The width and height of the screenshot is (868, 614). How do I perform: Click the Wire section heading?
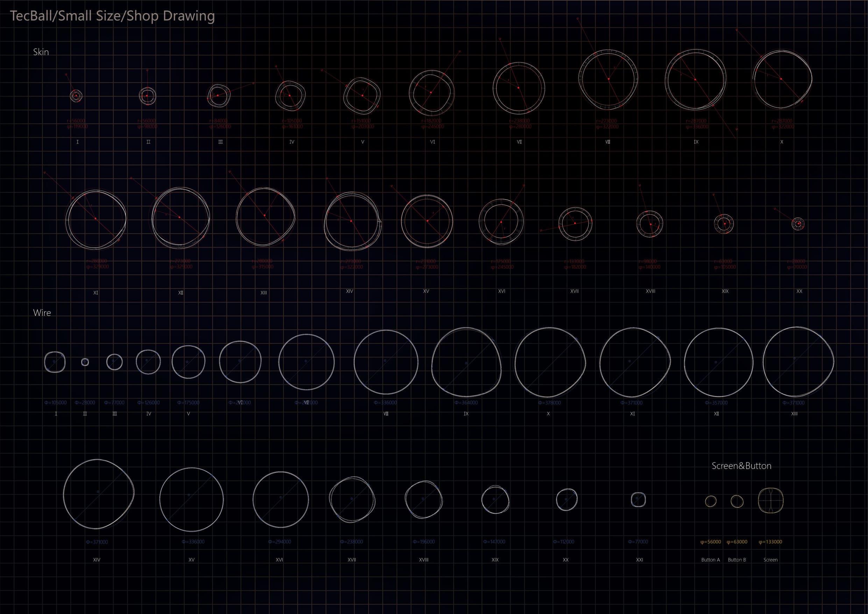coord(42,313)
